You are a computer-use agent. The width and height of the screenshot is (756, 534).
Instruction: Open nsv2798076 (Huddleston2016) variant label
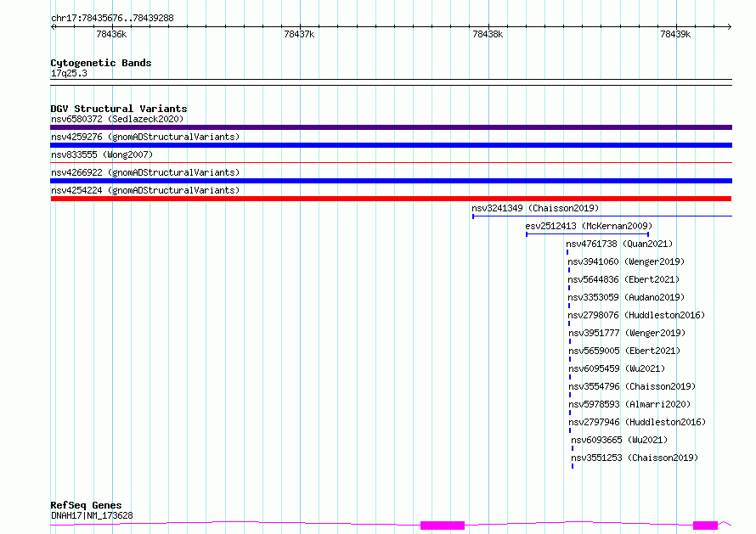coord(636,315)
